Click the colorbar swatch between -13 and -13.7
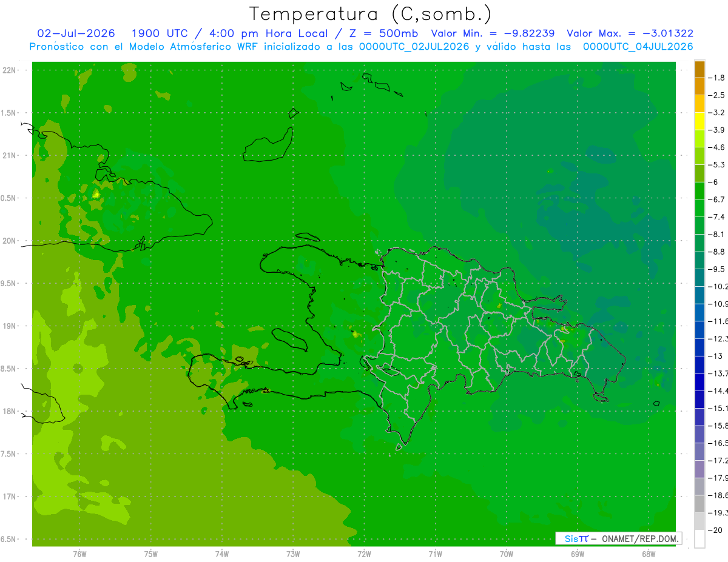Screen dimensions: 728x562 (x=699, y=365)
